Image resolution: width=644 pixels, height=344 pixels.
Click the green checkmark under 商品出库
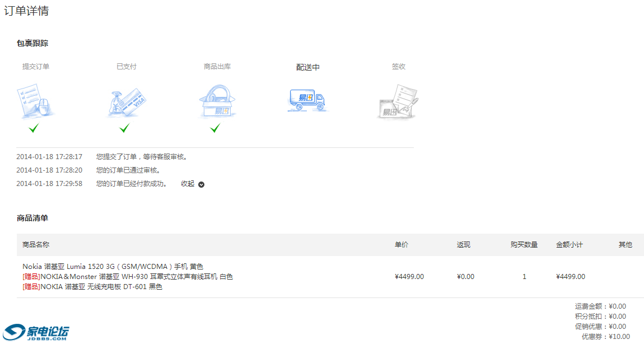[215, 128]
